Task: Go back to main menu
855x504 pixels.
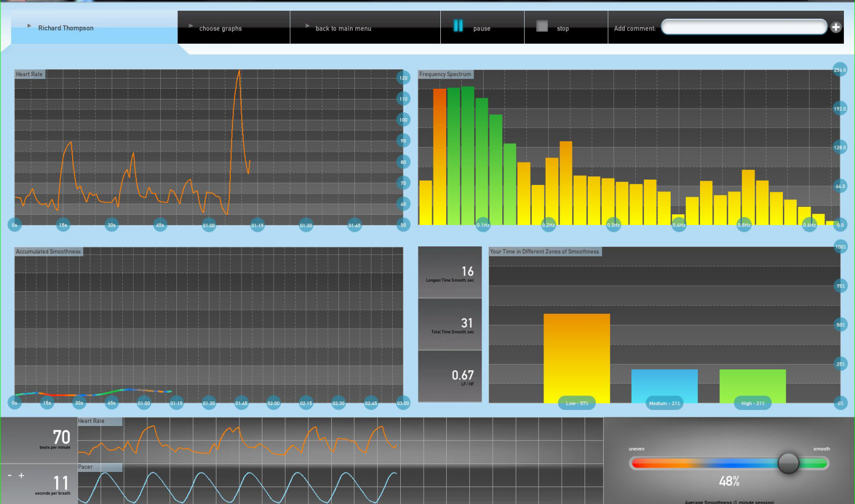Action: coord(343,28)
